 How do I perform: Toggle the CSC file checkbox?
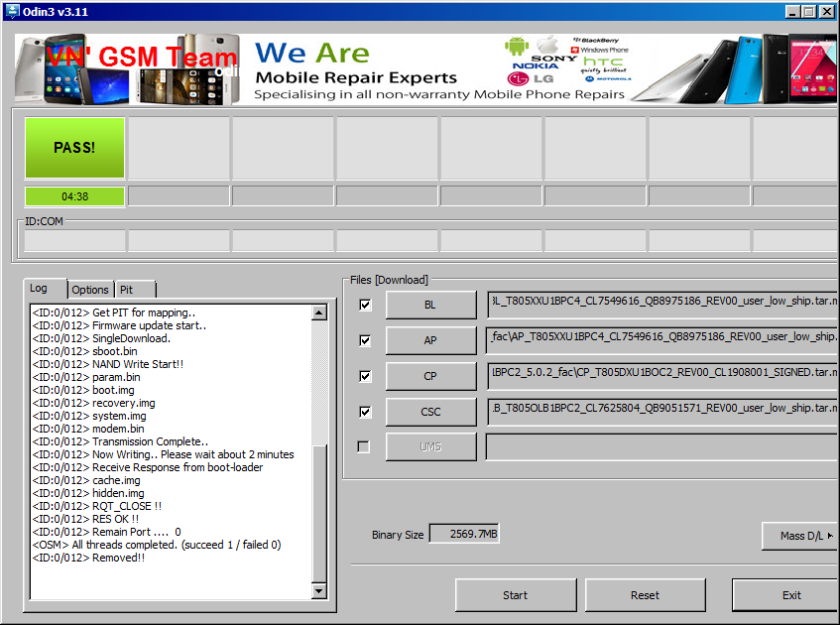coord(365,412)
